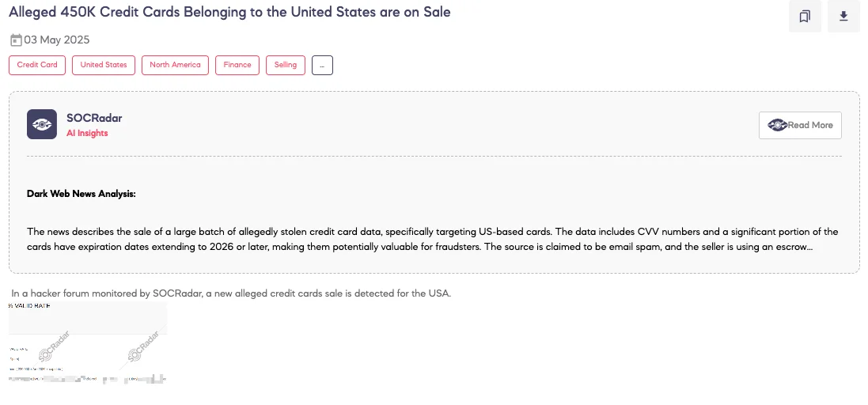Viewport: 868px width, 405px height.
Task: Choose the North America tag
Action: (x=175, y=66)
